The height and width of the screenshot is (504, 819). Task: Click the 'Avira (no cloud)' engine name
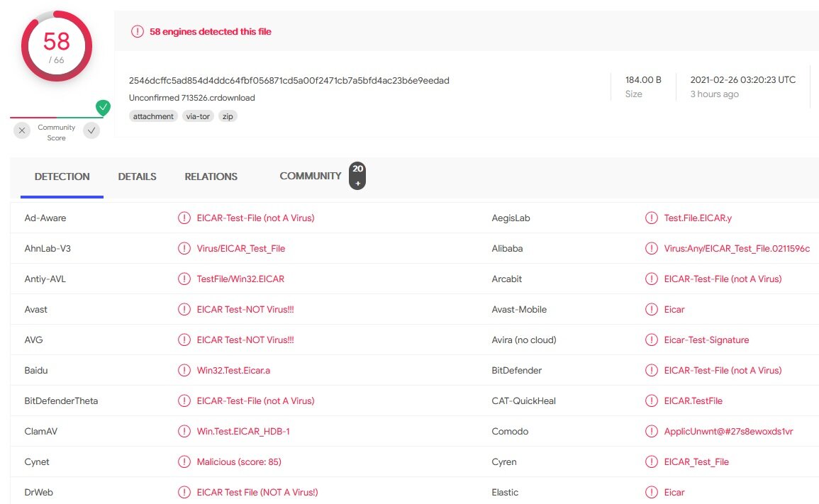[x=524, y=340]
